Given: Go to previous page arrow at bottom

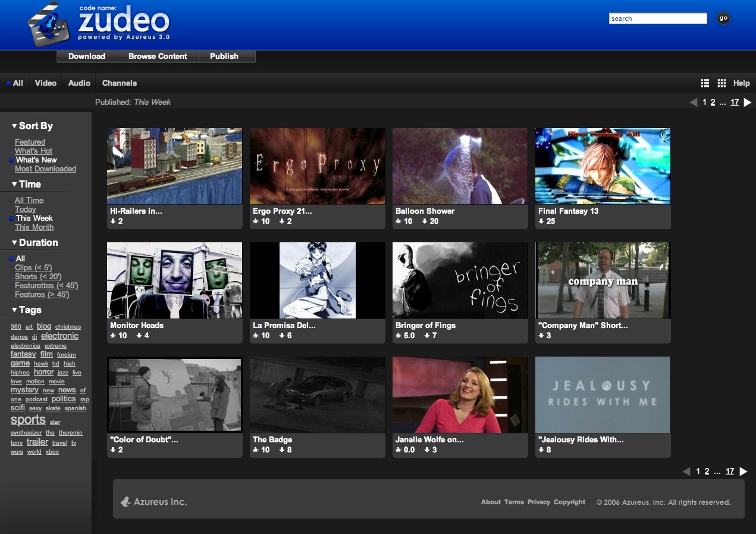Looking at the screenshot, I should (x=686, y=471).
